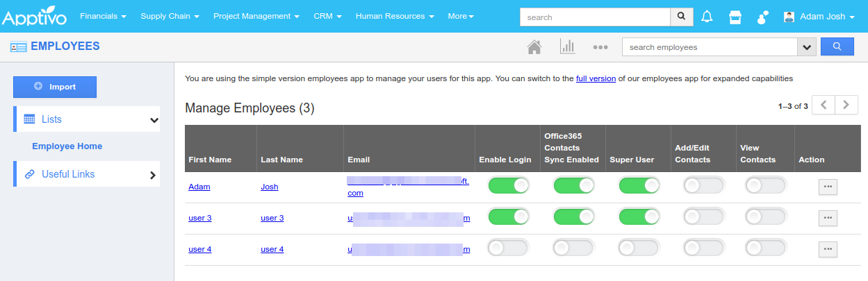Image resolution: width=868 pixels, height=281 pixels.
Task: Open the app store icon
Action: pos(735,17)
